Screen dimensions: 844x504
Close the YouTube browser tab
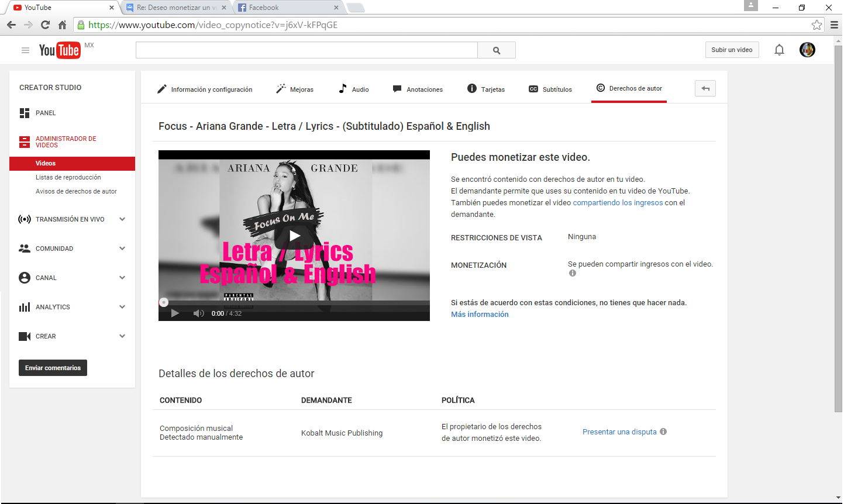(x=112, y=8)
